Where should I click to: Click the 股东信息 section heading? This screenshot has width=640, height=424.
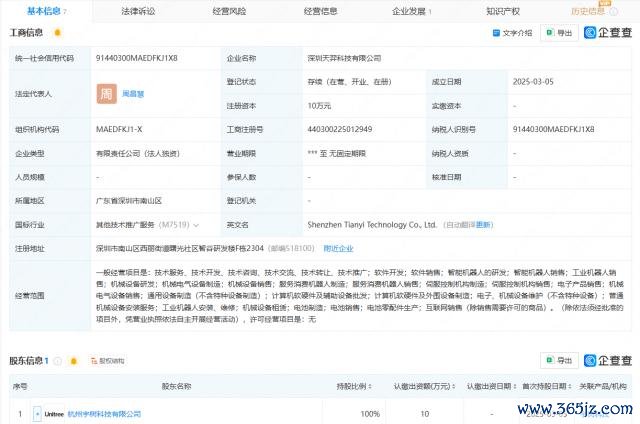coord(26,361)
